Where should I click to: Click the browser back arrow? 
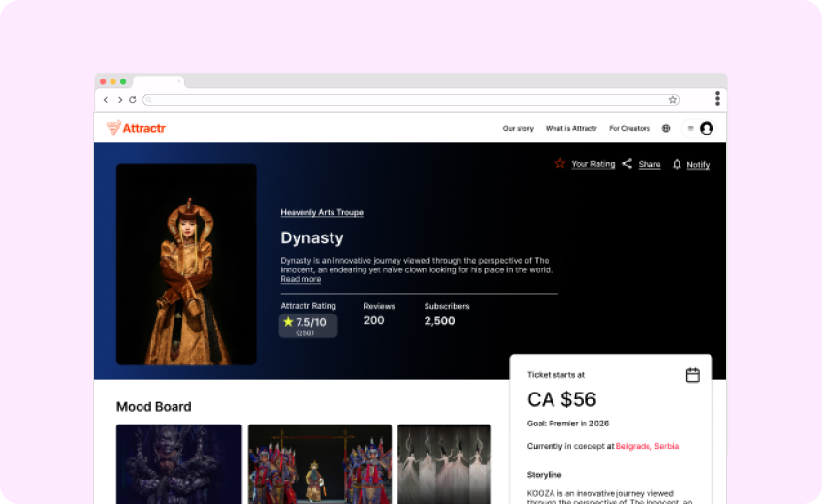pos(106,100)
